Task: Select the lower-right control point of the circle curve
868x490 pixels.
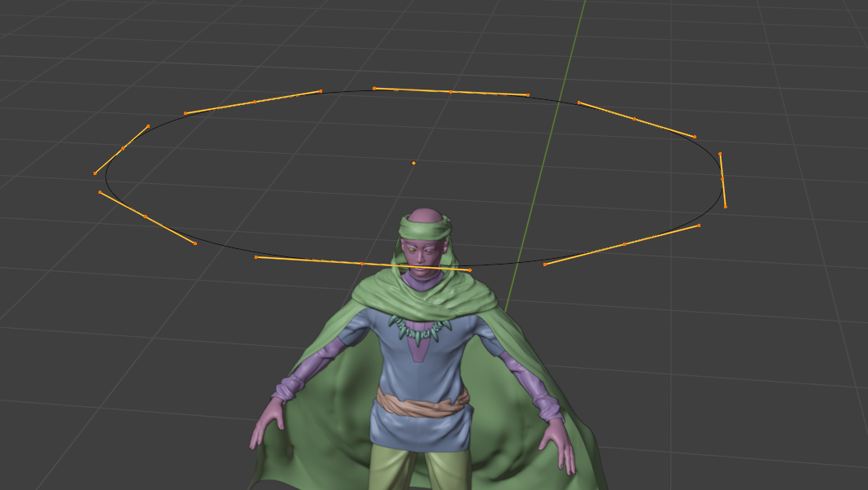Action: coord(625,243)
